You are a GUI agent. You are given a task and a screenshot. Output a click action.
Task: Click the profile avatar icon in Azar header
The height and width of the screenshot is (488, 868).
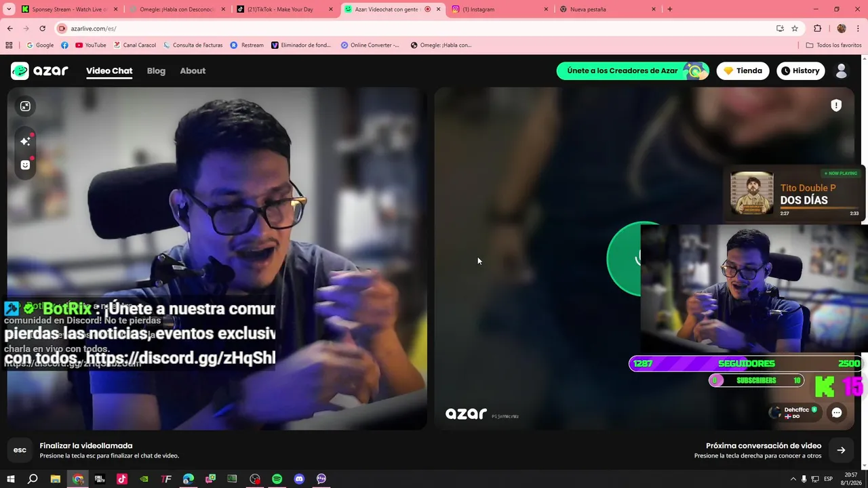[x=842, y=70]
